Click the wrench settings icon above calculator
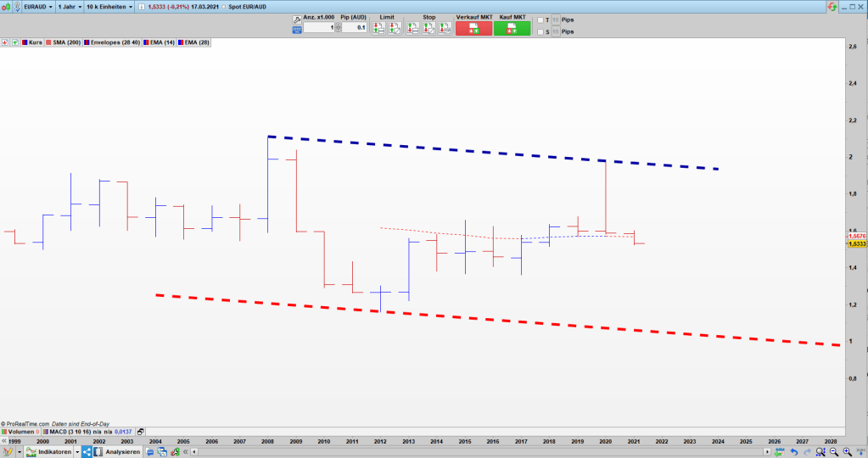Viewport: 868px width, 458px height. pos(297,18)
